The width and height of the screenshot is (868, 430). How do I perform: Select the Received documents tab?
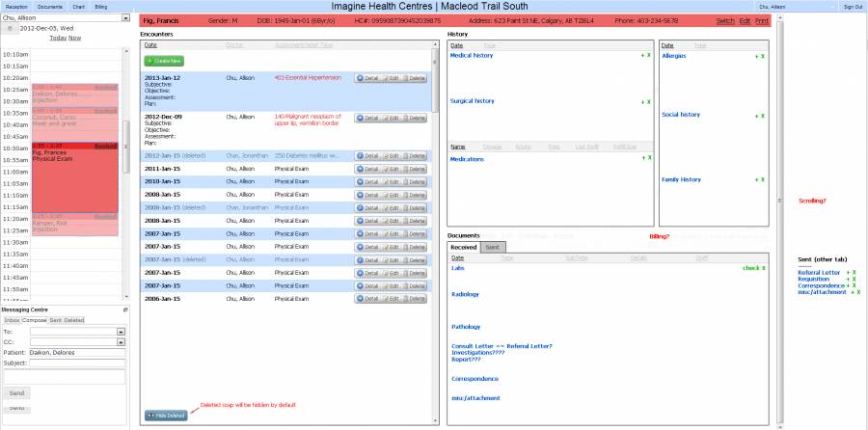[x=463, y=248]
